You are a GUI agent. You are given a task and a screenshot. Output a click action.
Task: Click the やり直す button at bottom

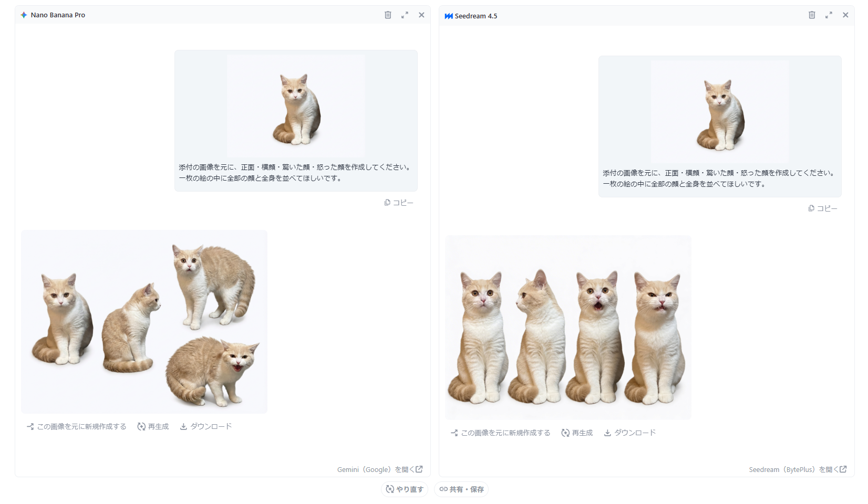click(x=405, y=489)
